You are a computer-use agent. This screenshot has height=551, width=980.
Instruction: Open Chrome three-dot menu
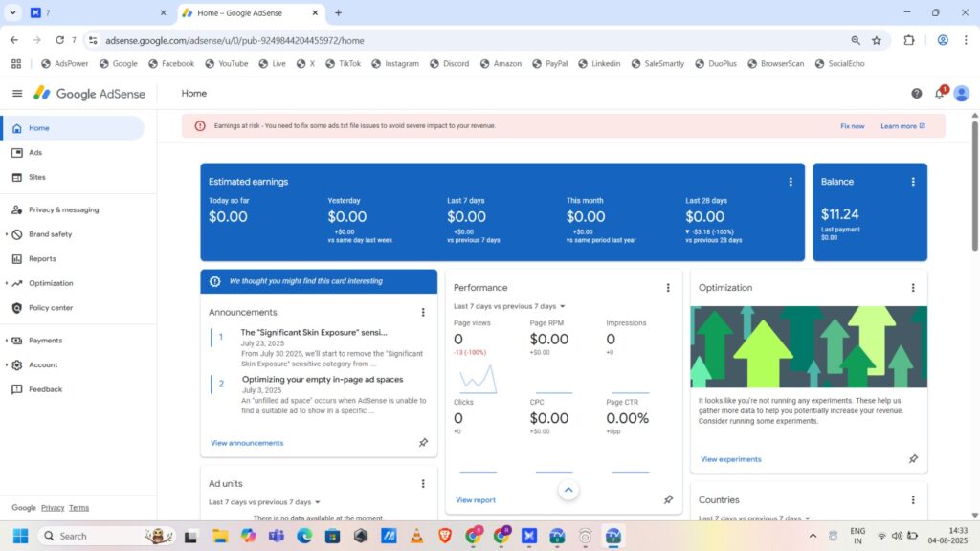966,40
